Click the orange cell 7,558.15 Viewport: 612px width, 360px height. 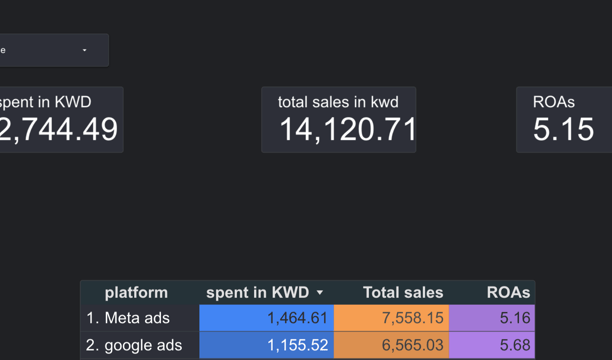coord(391,318)
